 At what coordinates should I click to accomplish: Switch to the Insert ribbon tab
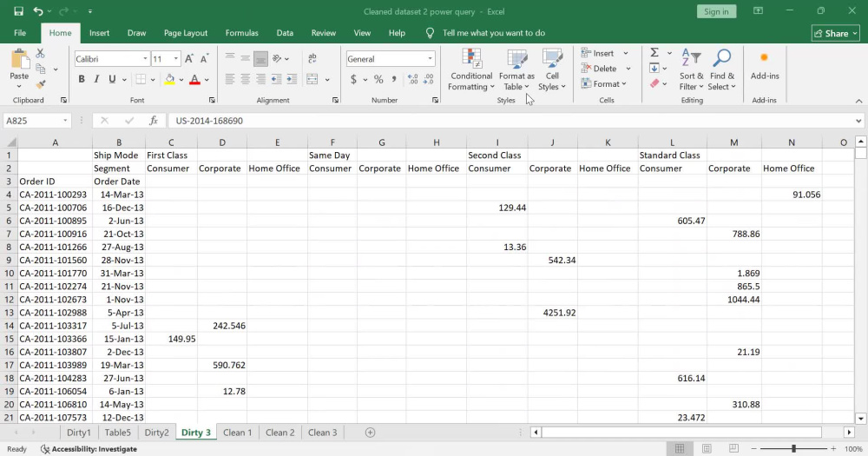click(99, 33)
